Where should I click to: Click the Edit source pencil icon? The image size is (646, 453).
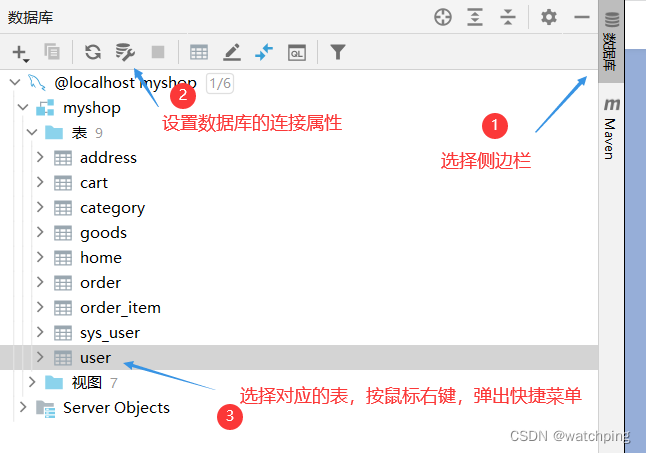pyautogui.click(x=232, y=52)
